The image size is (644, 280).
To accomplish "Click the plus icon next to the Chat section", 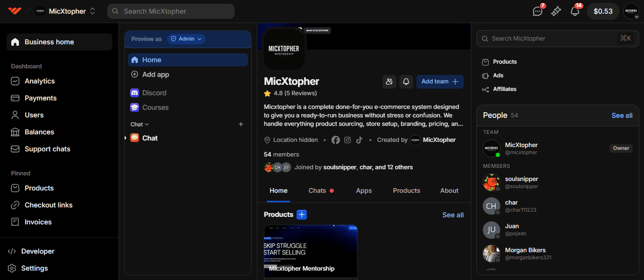I will pyautogui.click(x=241, y=124).
